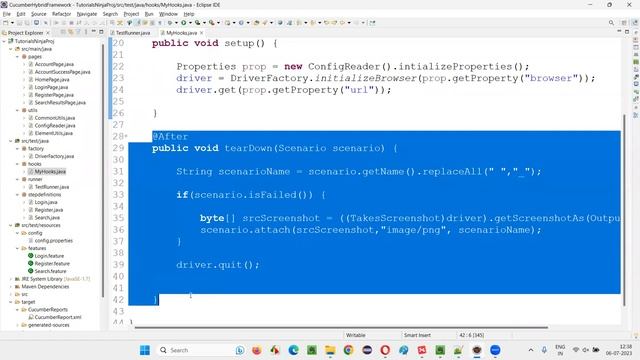
Task: Click the Writable status bar entry
Action: tap(356, 335)
